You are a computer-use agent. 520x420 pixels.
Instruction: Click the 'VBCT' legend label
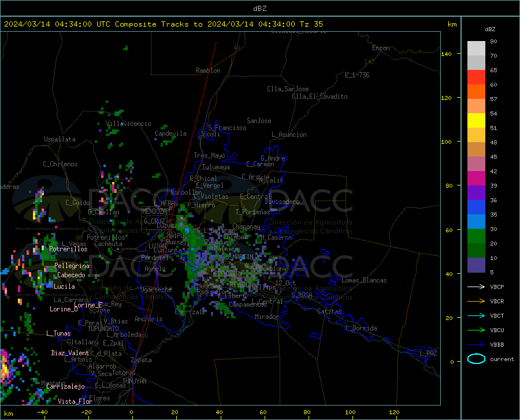pos(497,315)
